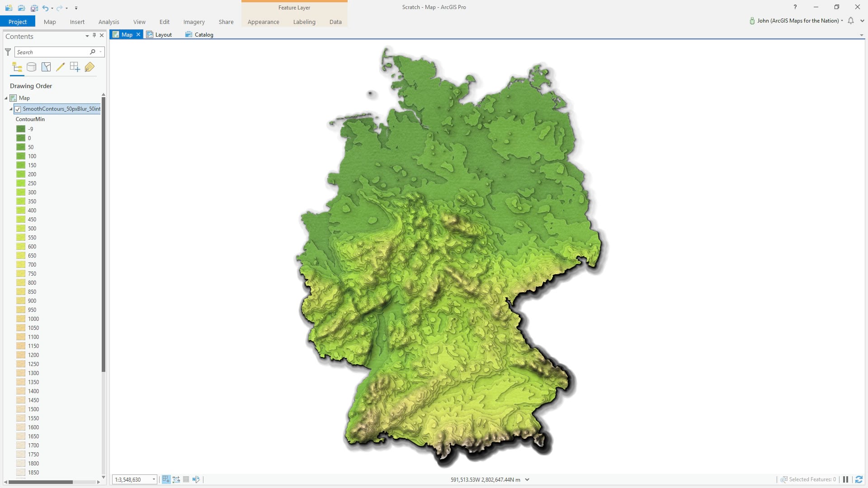Viewport: 868px width, 488px height.
Task: Click the magnifier search icon in Contents
Action: pyautogui.click(x=93, y=52)
